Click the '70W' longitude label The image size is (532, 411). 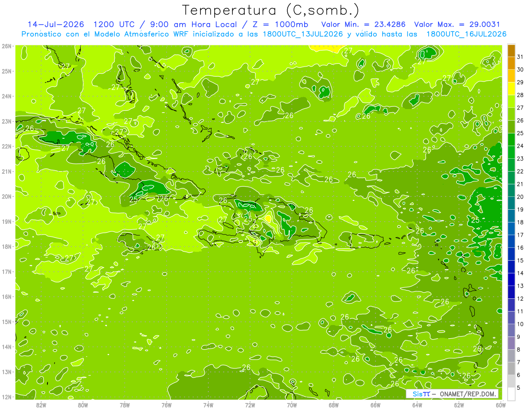tap(292, 404)
